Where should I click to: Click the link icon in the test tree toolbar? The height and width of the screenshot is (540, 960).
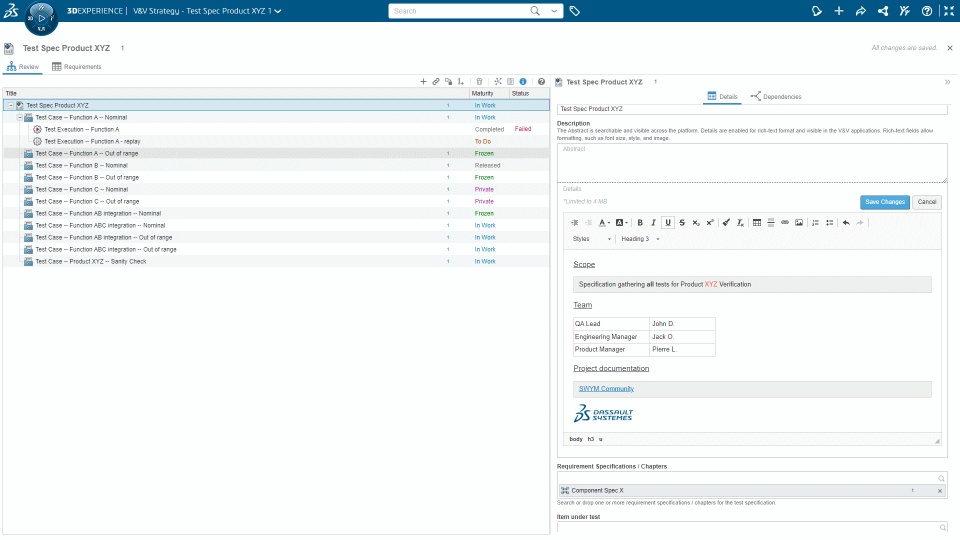[436, 81]
